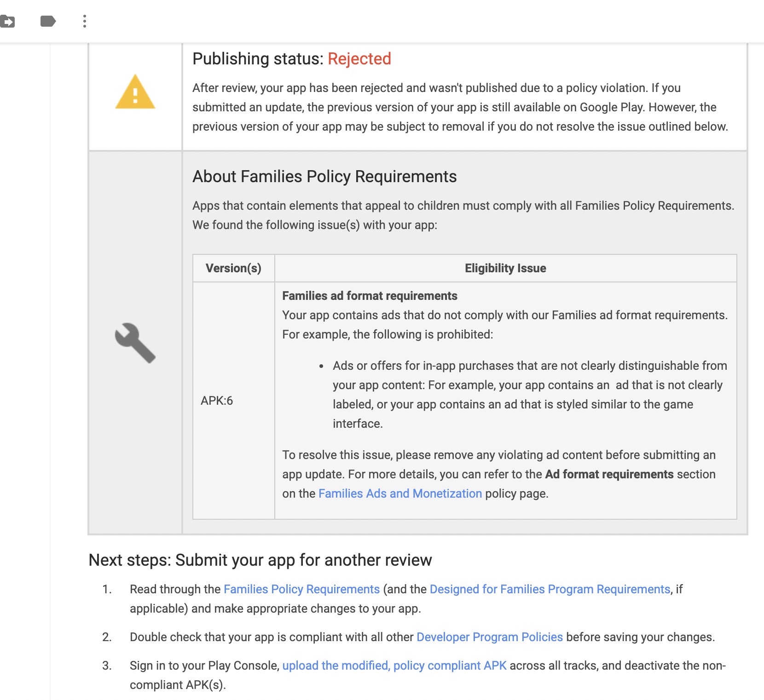Image resolution: width=764 pixels, height=700 pixels.
Task: Click the About Families Policy Requirements heading
Action: click(x=324, y=177)
